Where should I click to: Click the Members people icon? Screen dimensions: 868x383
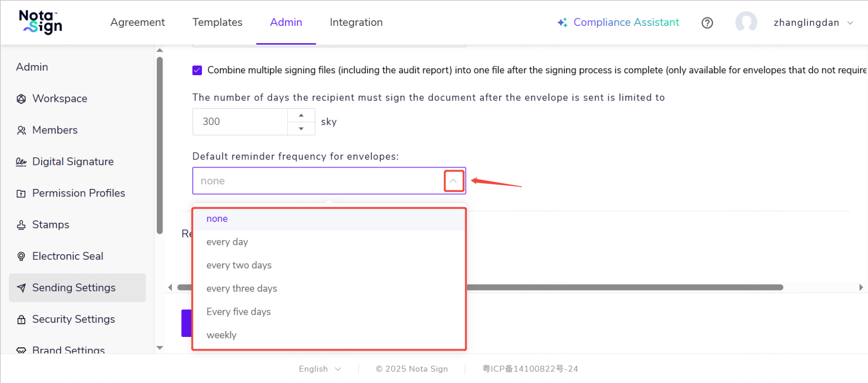[x=21, y=130]
